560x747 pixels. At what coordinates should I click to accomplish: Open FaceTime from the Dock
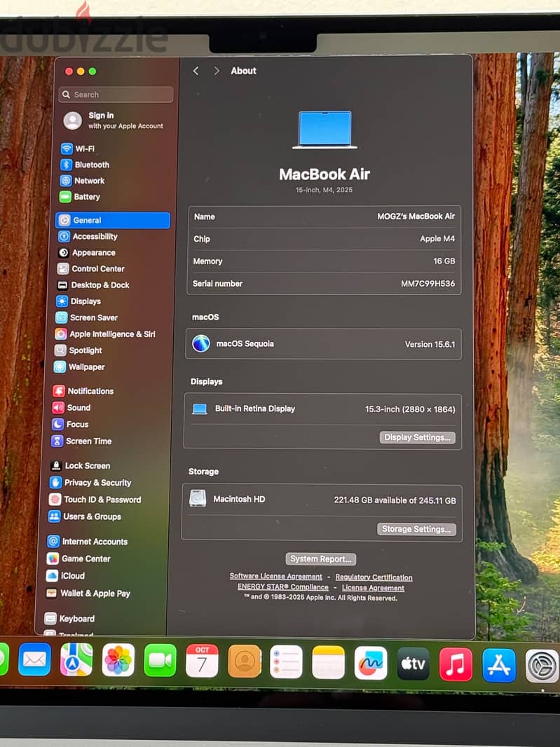pos(160,660)
